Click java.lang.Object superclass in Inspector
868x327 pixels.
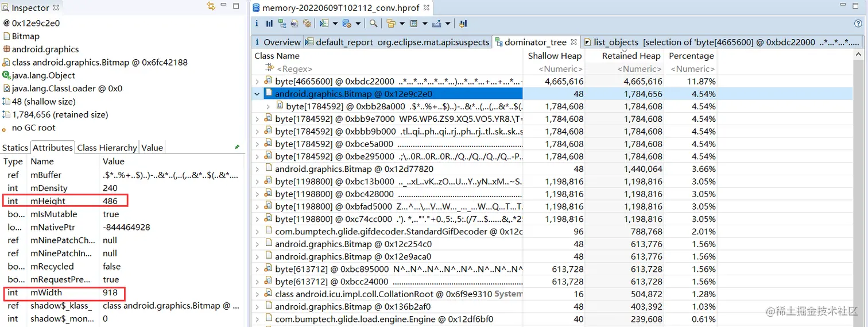(44, 75)
